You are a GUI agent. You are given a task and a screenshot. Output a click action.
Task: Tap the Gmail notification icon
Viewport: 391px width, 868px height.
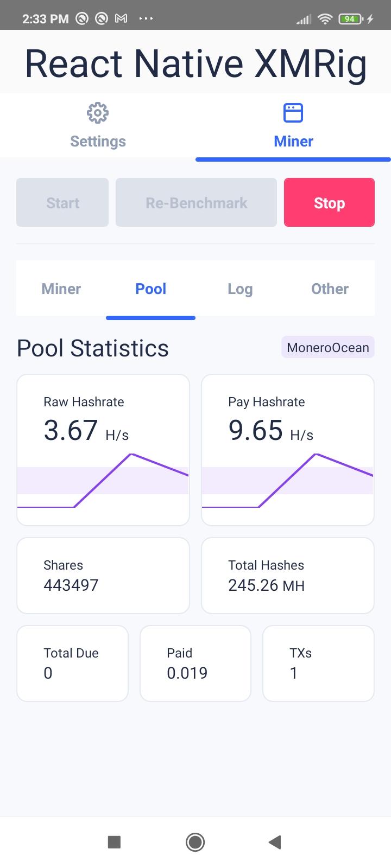click(x=121, y=18)
